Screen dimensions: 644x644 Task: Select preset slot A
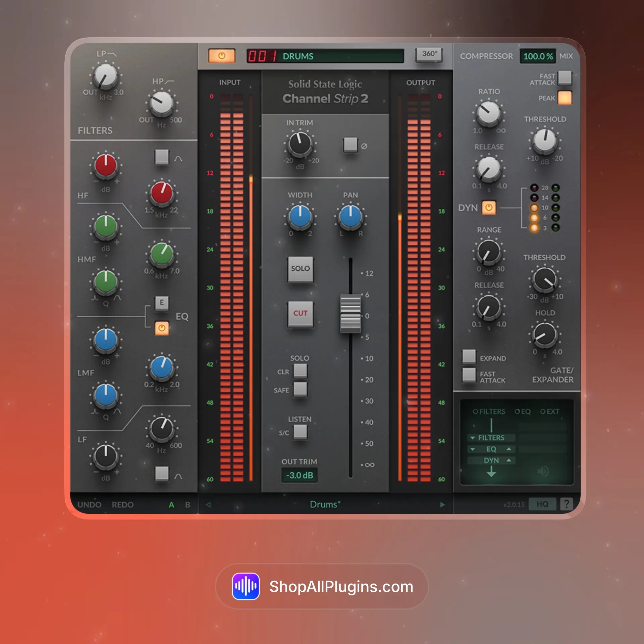click(x=171, y=504)
